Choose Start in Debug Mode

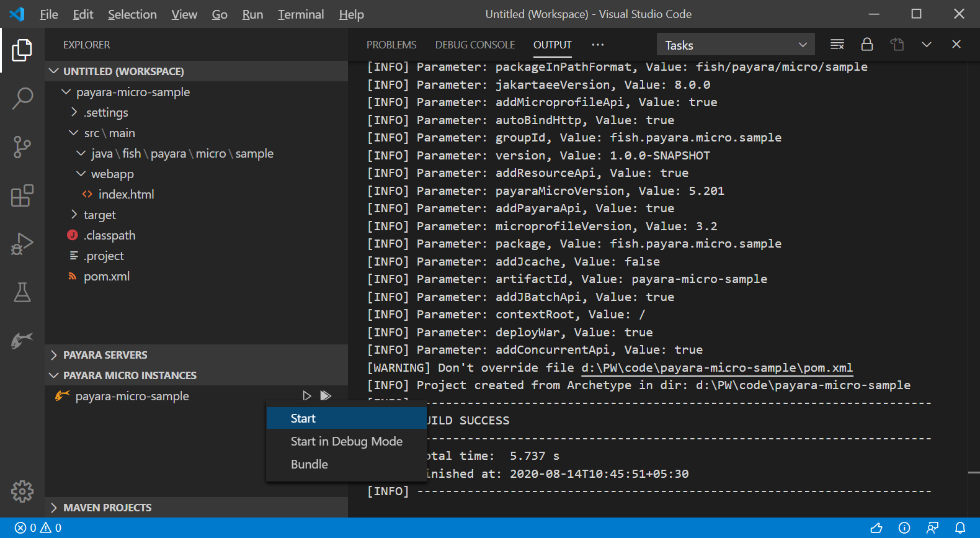pyautogui.click(x=346, y=441)
